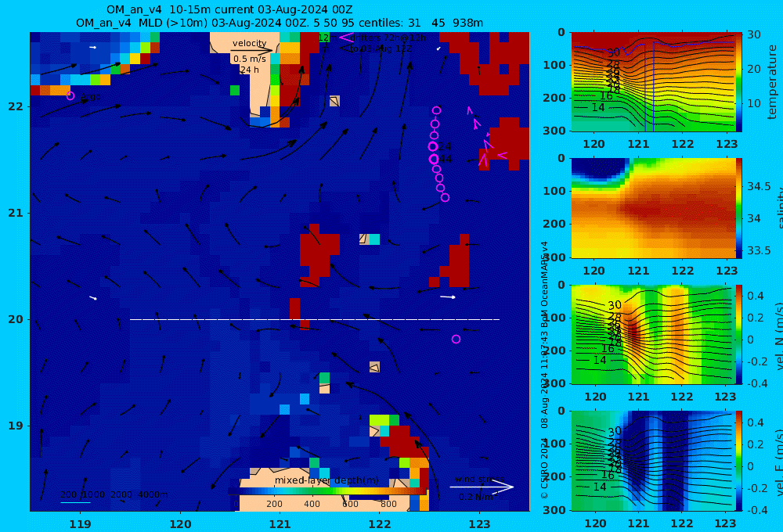Viewport: 783px width, 532px height.
Task: Click the northward velocity section plot panel
Action: point(653,334)
